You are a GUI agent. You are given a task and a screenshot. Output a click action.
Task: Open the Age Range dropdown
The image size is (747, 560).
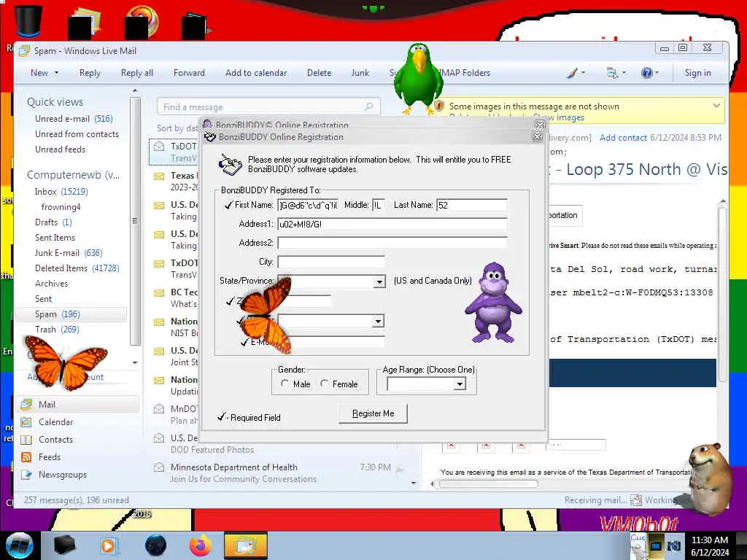coord(460,384)
